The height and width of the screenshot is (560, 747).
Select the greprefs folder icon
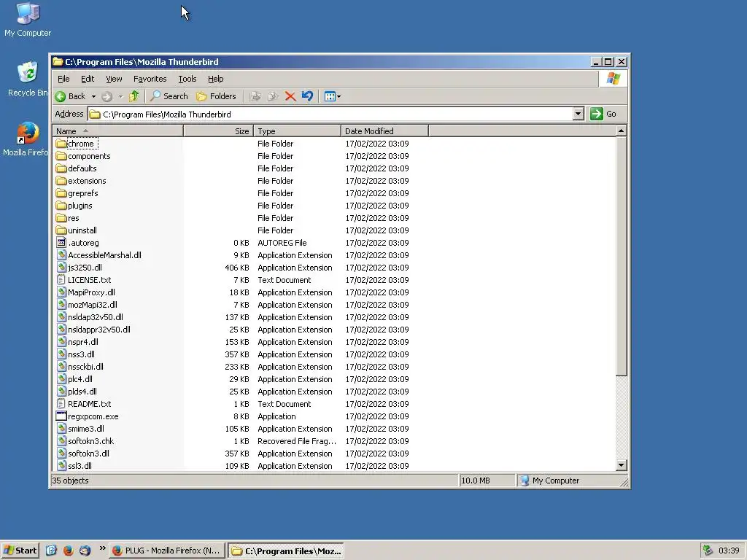pos(61,192)
